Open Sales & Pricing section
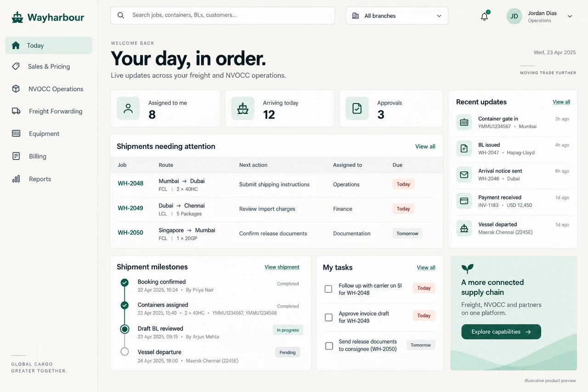Viewport: 588px width, 392px height. point(49,67)
